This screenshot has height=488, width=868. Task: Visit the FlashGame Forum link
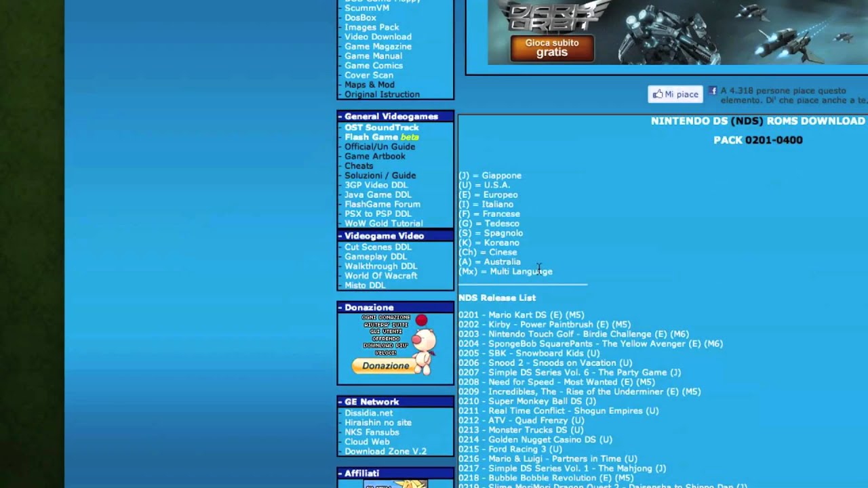(382, 204)
